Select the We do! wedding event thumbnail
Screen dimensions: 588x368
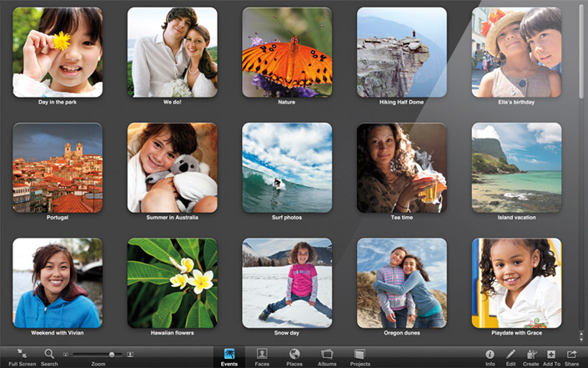(x=172, y=52)
